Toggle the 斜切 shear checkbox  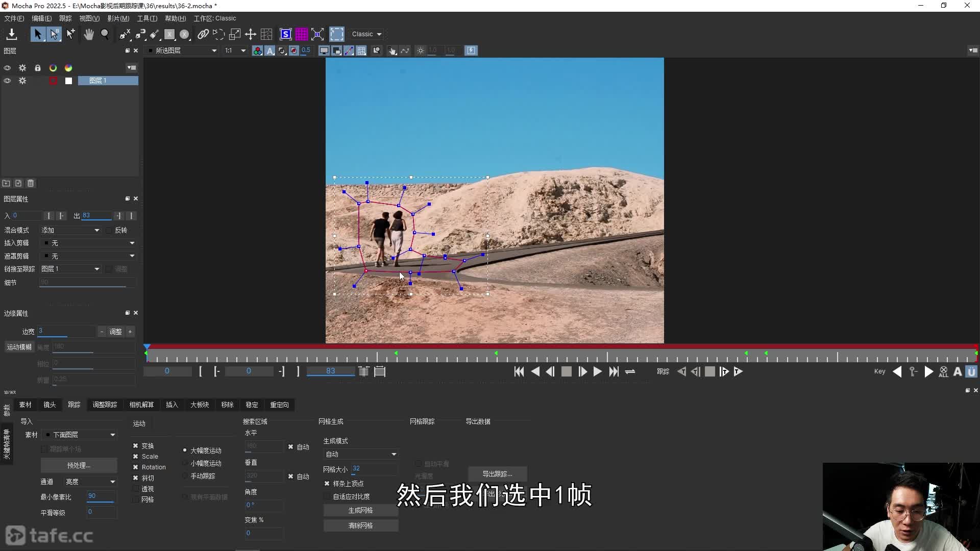(x=136, y=478)
